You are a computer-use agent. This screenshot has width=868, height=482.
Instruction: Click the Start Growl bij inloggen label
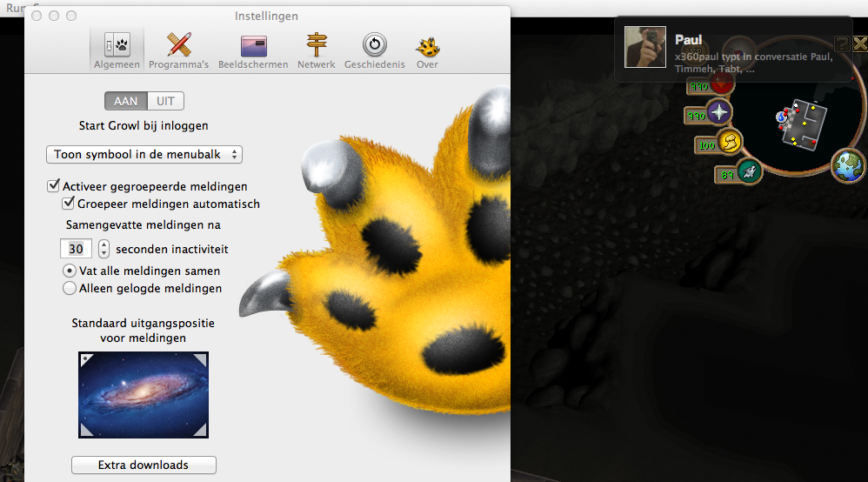(x=144, y=126)
